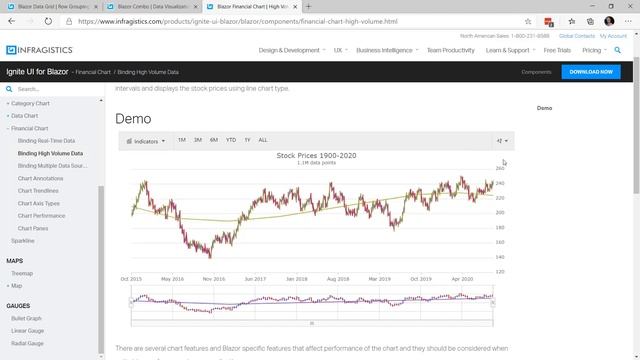Click the Components link in the header
The image size is (640, 360).
[536, 72]
